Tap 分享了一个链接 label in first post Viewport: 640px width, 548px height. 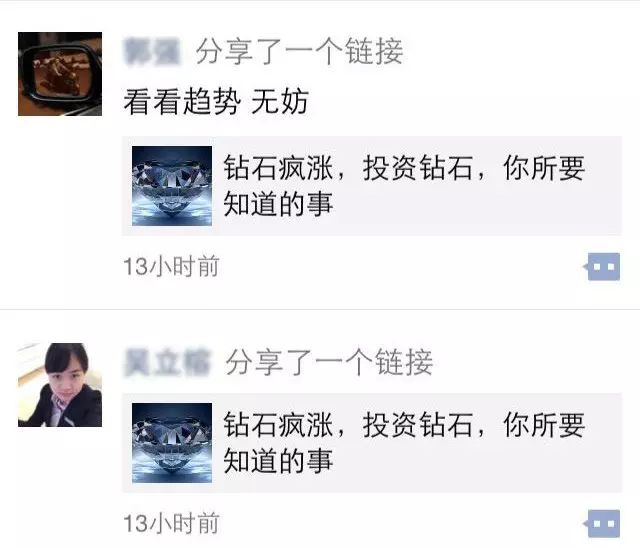tap(300, 51)
